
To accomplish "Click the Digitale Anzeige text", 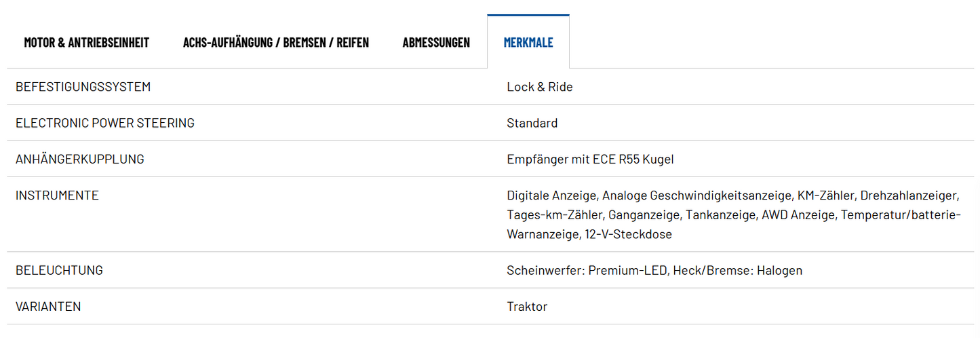I will click(552, 195).
